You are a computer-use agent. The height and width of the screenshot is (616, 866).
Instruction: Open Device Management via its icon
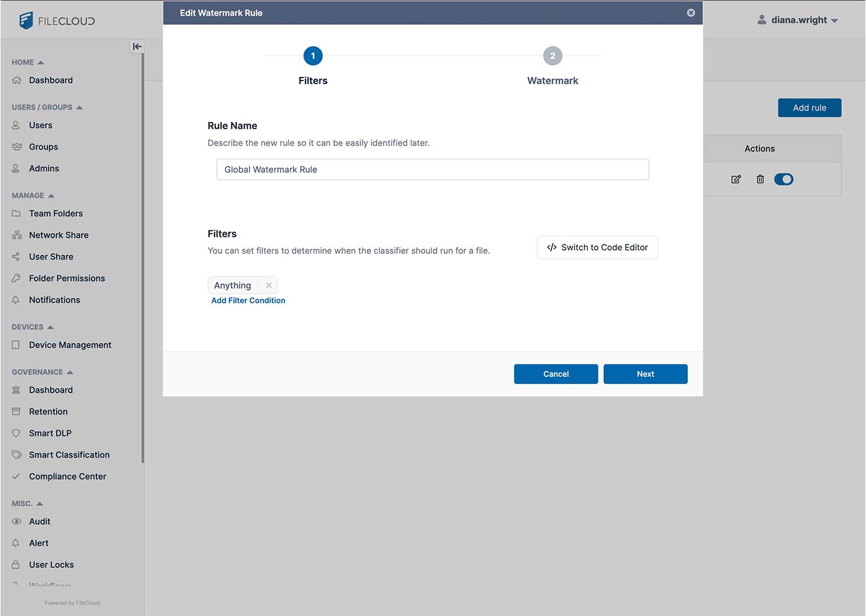pos(17,345)
